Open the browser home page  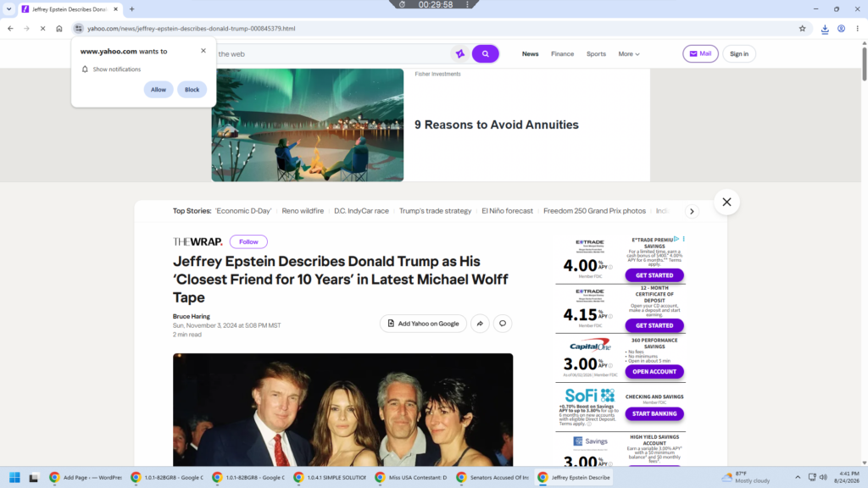coord(59,28)
